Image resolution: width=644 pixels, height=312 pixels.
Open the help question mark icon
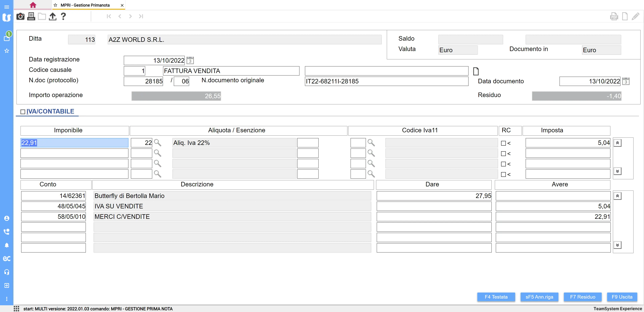(x=63, y=16)
